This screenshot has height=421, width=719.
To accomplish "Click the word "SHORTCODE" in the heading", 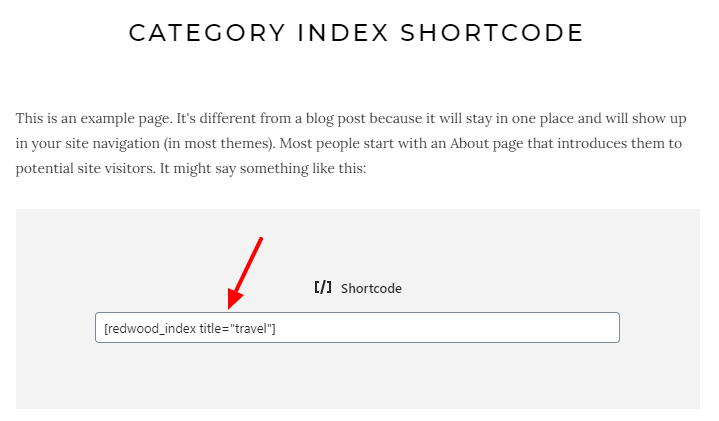I will pos(492,33).
